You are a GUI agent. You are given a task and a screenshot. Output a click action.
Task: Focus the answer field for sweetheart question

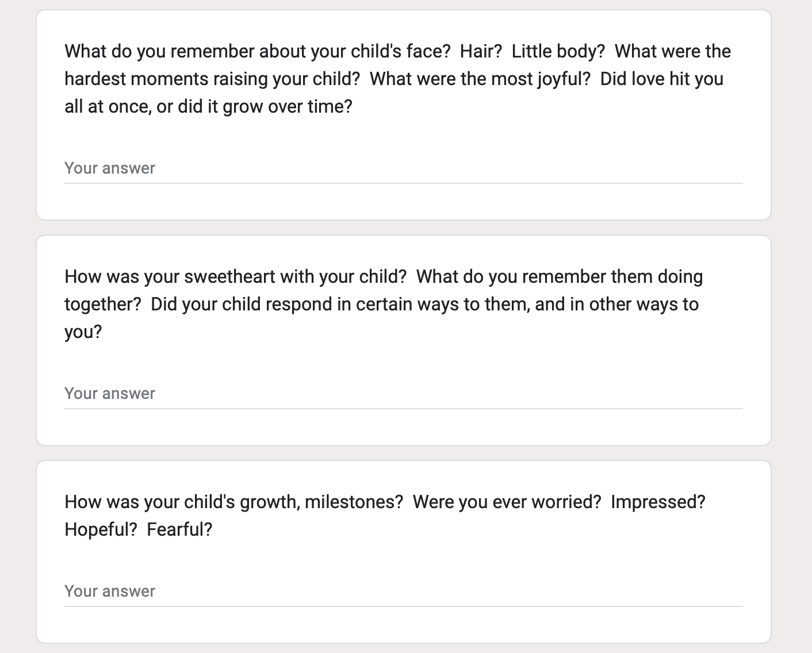(x=403, y=394)
